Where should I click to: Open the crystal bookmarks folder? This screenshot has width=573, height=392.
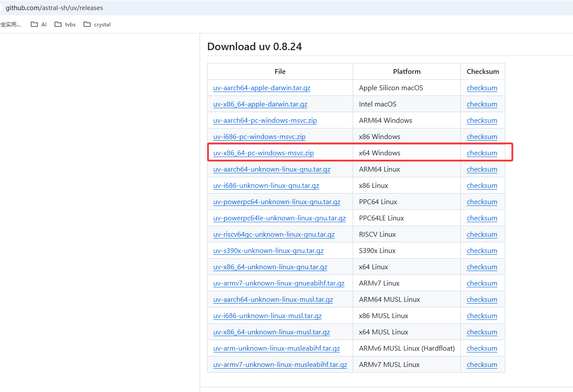tap(97, 25)
